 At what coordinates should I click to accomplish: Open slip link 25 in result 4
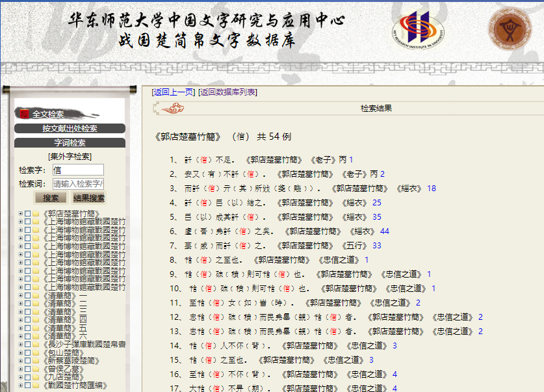[x=377, y=203]
